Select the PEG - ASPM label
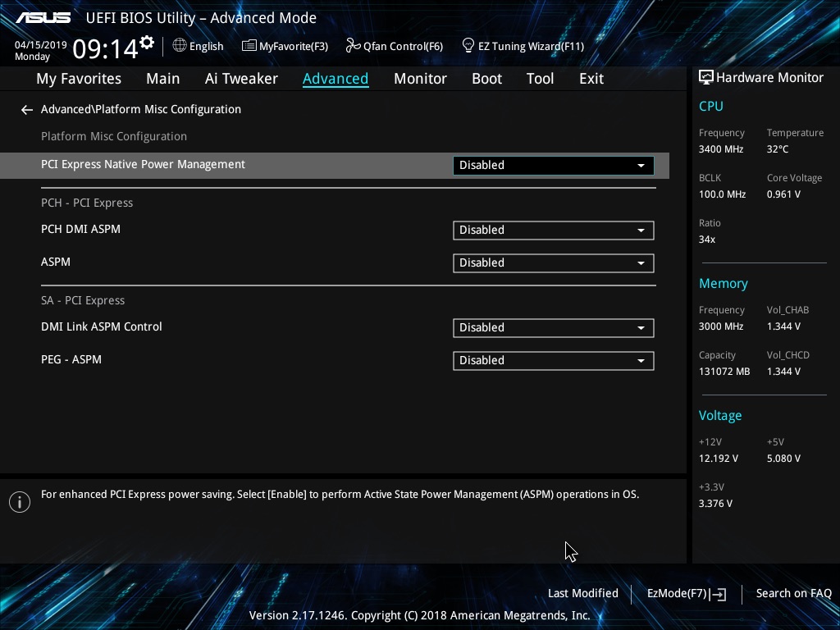Image resolution: width=840 pixels, height=630 pixels. pyautogui.click(x=71, y=359)
